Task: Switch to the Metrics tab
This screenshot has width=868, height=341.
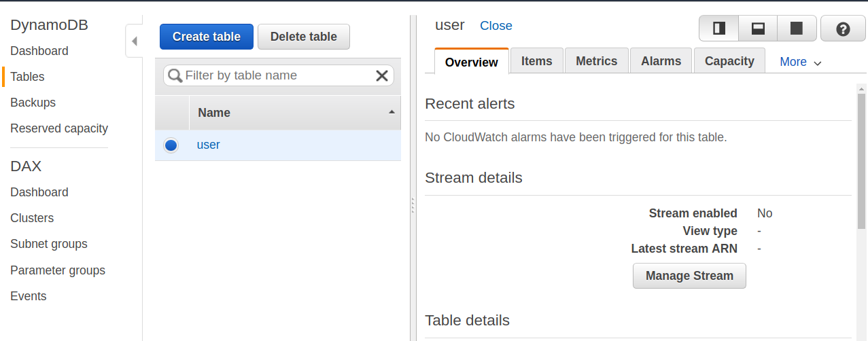Action: (x=596, y=61)
